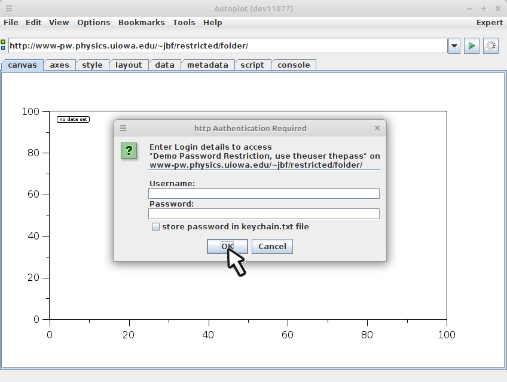507x382 pixels.
Task: Click the X axis label 60
Action: click(287, 334)
